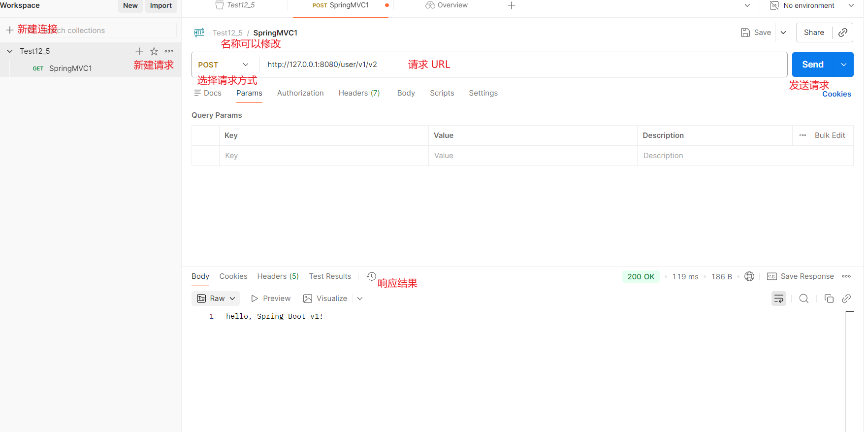Open Send button dropdown arrow
The image size is (868, 432).
844,65
